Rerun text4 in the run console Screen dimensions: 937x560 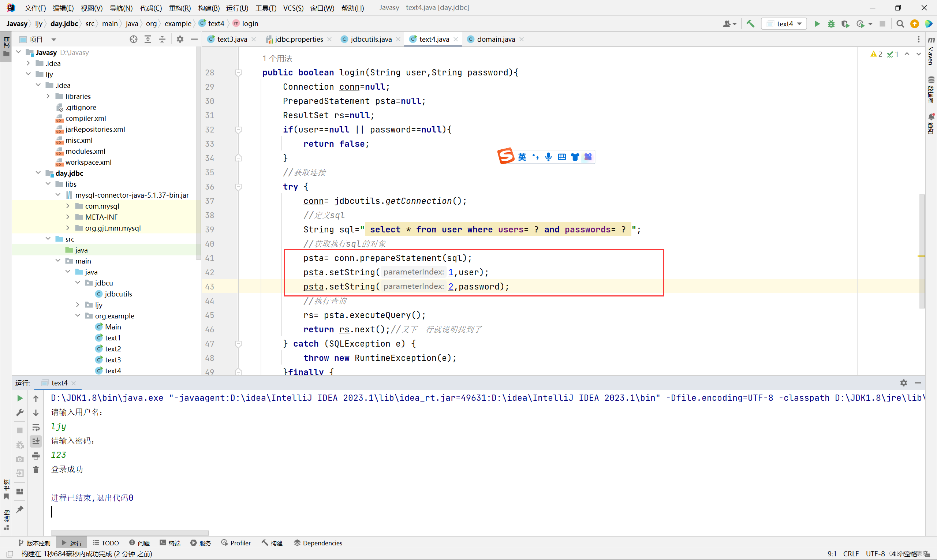[20, 398]
